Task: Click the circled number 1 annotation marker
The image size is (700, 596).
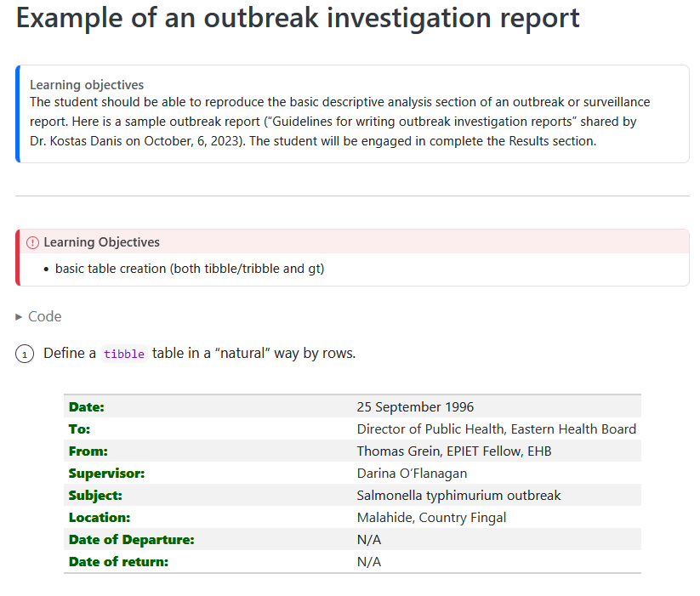Action: [x=25, y=354]
